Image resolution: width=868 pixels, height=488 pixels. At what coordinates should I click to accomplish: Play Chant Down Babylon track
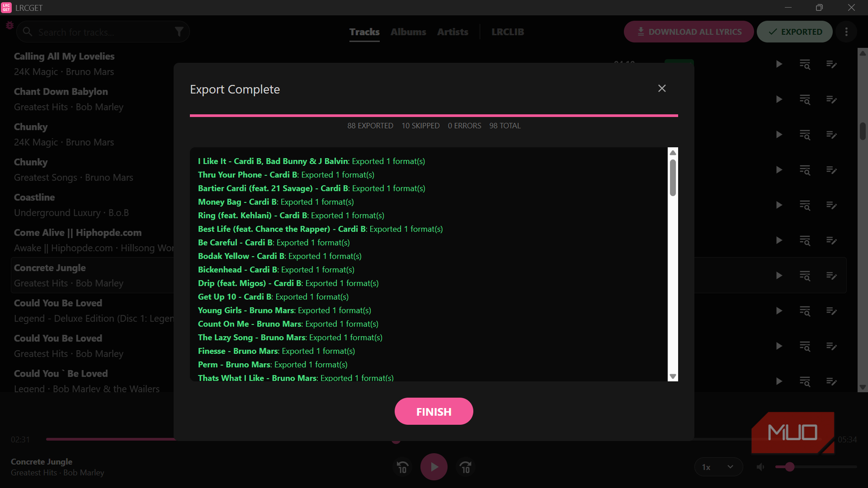[x=779, y=99]
